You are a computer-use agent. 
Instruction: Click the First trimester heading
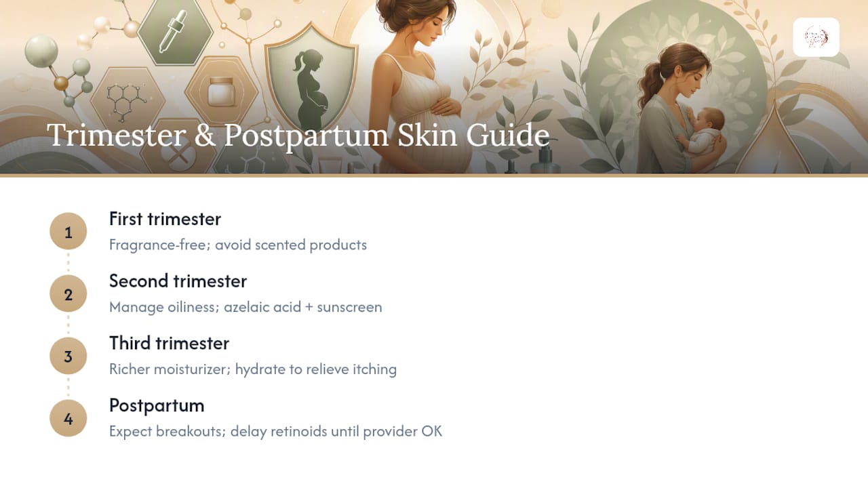(x=165, y=219)
